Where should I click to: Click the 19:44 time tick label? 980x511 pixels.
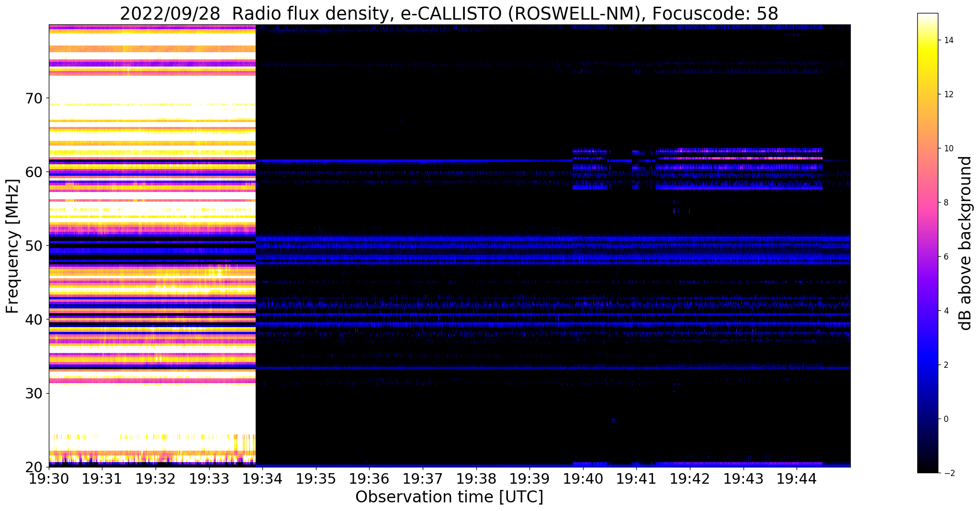coord(797,478)
